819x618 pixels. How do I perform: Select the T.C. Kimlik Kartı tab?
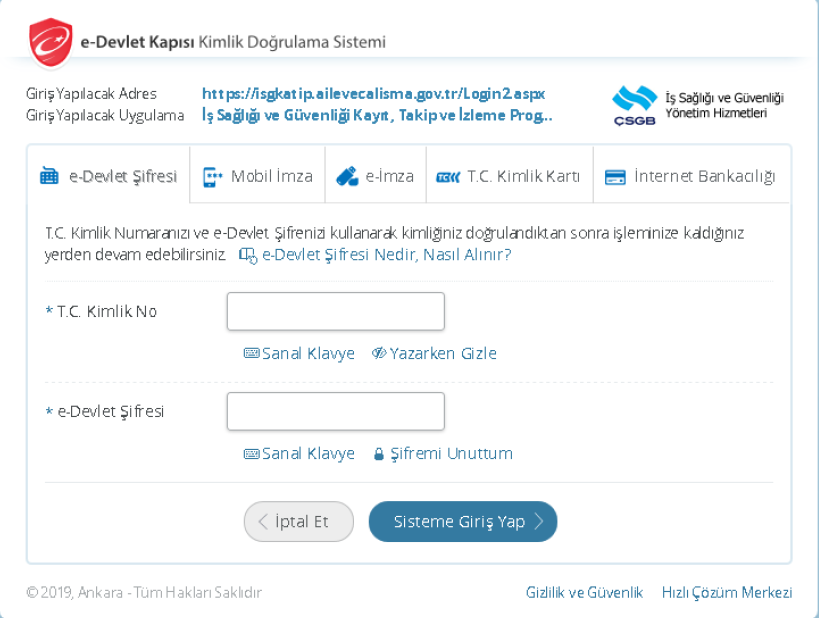pos(510,175)
